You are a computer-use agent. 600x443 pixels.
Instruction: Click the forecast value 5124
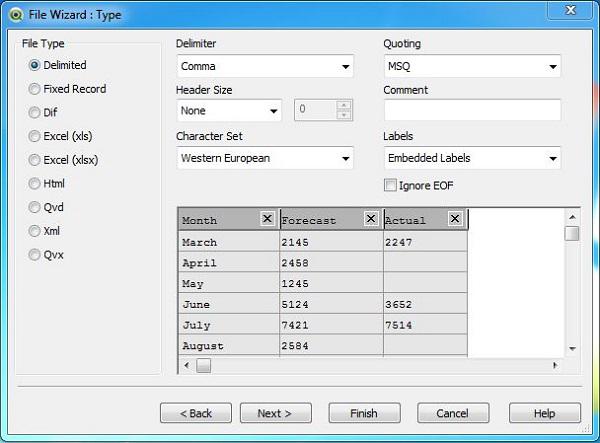tap(331, 304)
